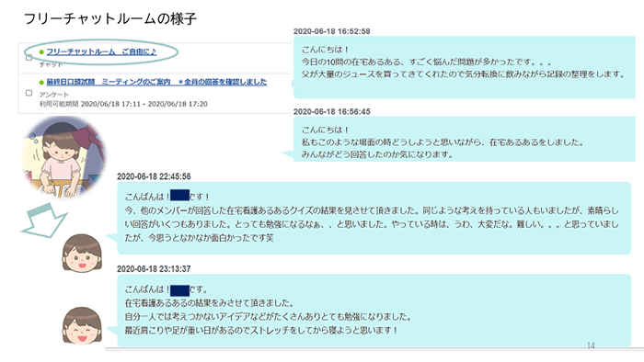Click the フリーチャットルームの様子 heading

(x=110, y=18)
